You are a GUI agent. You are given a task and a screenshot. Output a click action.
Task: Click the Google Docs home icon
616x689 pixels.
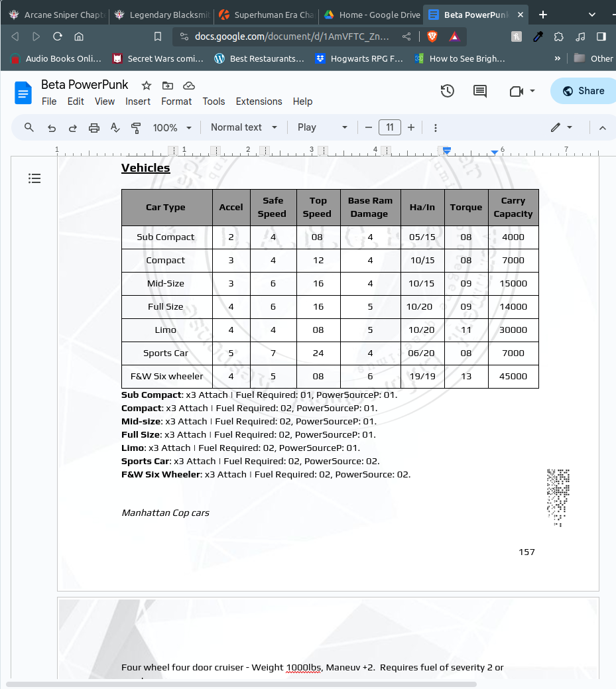pos(23,93)
